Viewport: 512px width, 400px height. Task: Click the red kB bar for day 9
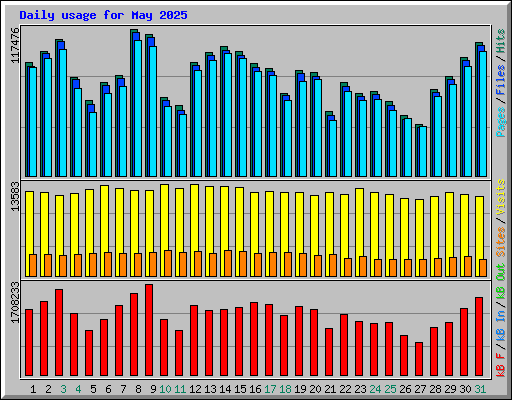pos(149,330)
